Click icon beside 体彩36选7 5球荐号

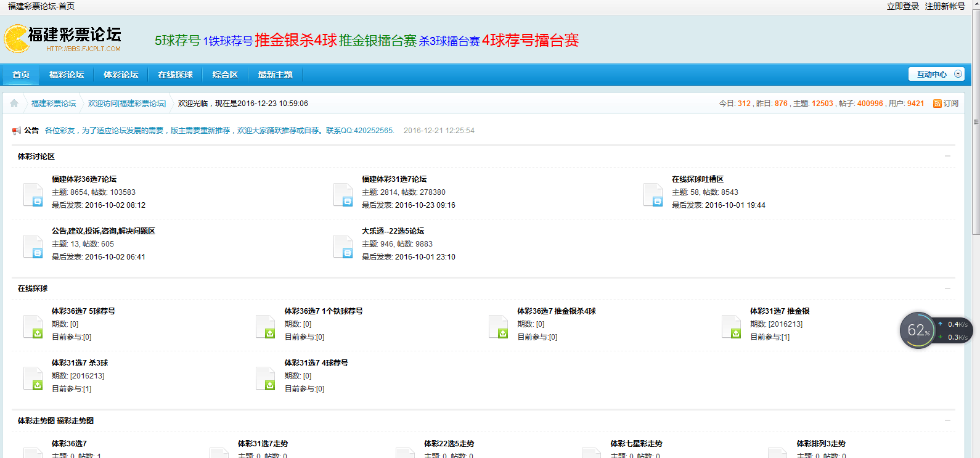(x=33, y=327)
